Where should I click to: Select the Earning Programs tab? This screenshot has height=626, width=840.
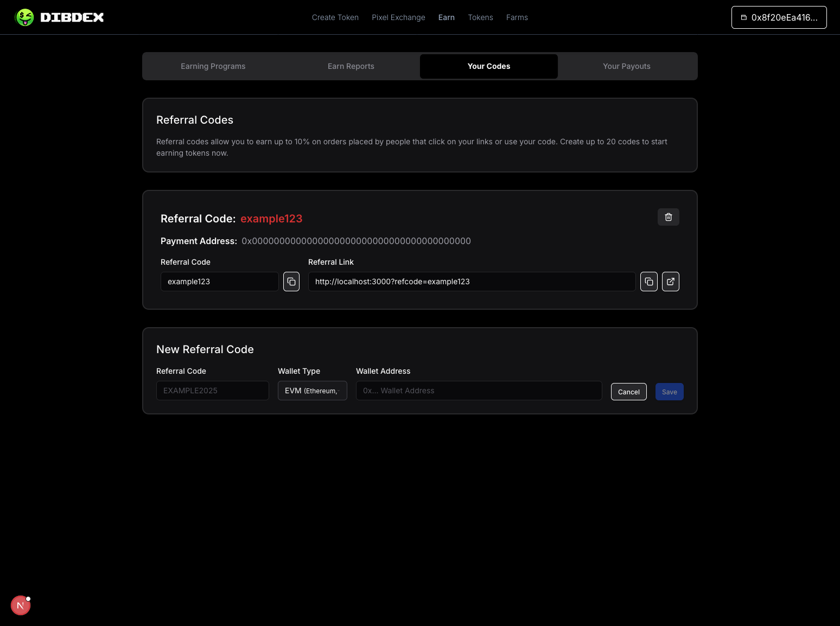[213, 66]
